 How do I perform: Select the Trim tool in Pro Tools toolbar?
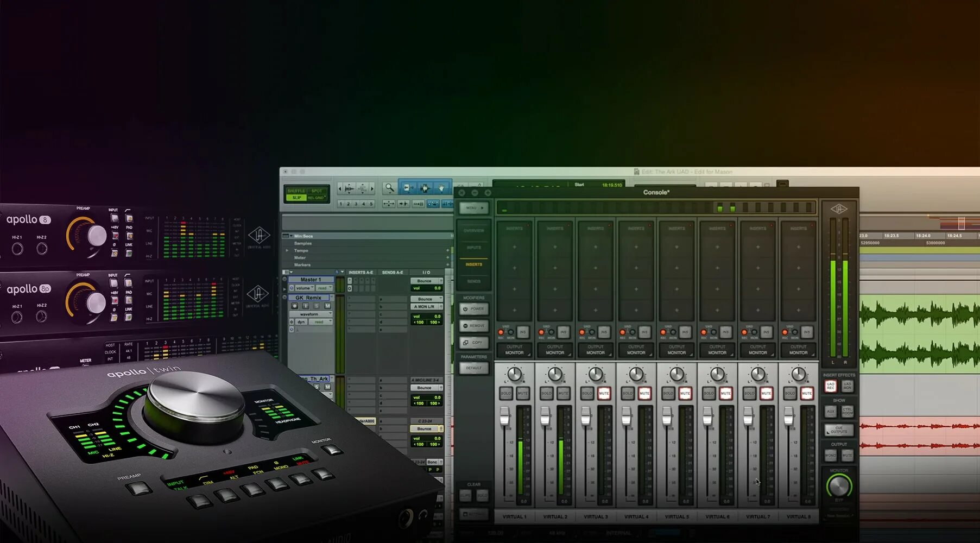pyautogui.click(x=407, y=188)
